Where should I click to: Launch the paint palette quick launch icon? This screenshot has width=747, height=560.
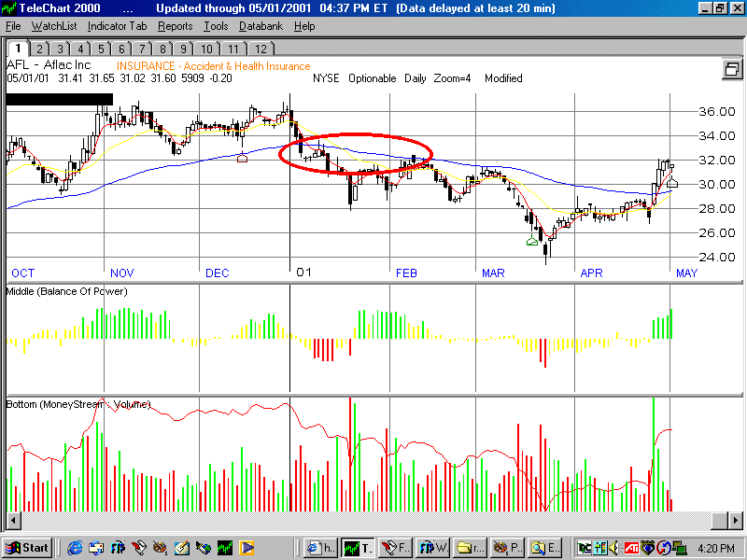[161, 548]
